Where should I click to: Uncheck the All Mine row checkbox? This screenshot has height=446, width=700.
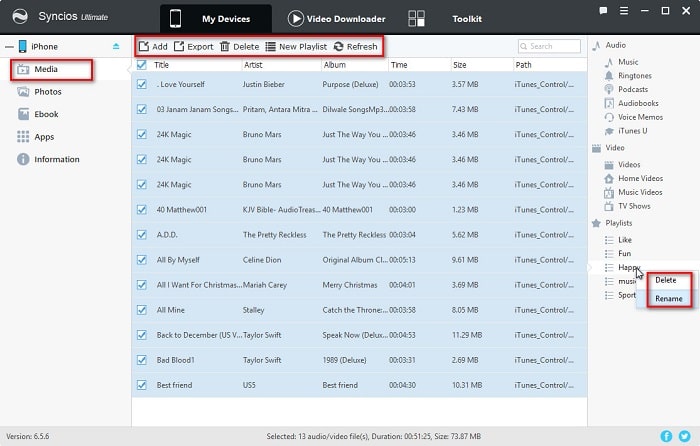142,310
